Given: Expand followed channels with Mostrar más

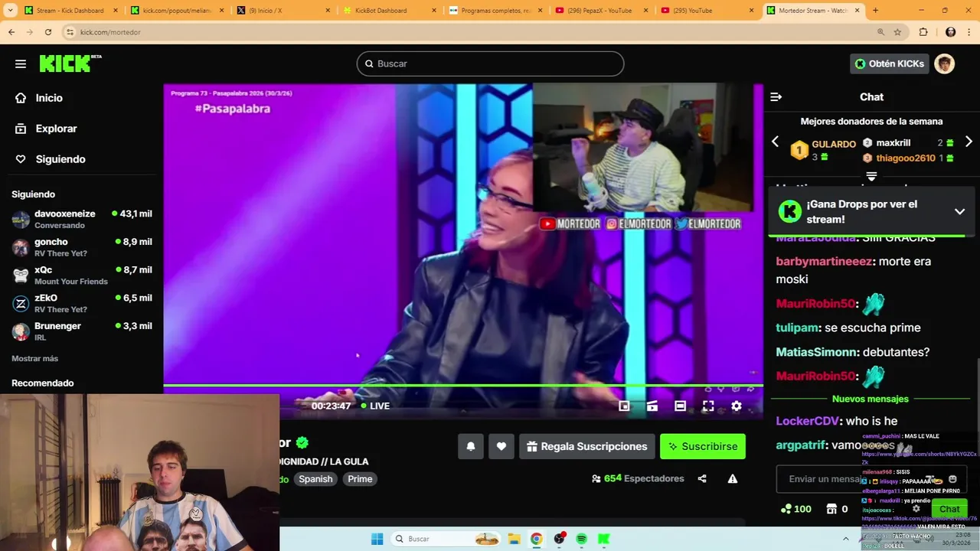Looking at the screenshot, I should (34, 358).
